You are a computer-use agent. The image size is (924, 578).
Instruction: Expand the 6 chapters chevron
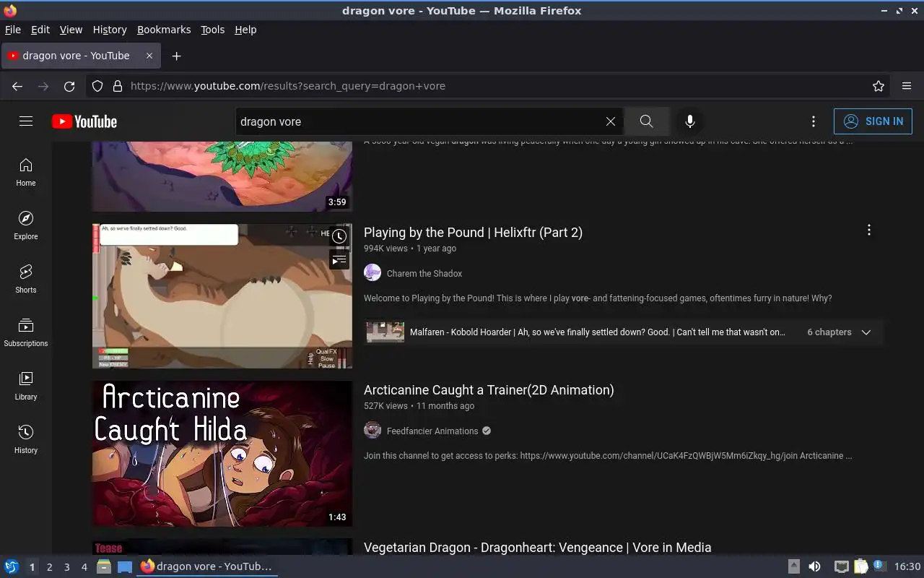pyautogui.click(x=866, y=332)
